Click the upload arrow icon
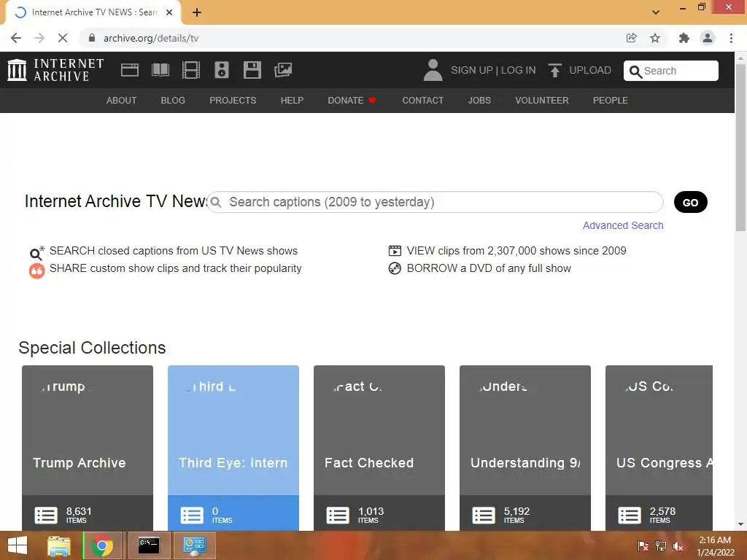This screenshot has height=560, width=747. (554, 70)
